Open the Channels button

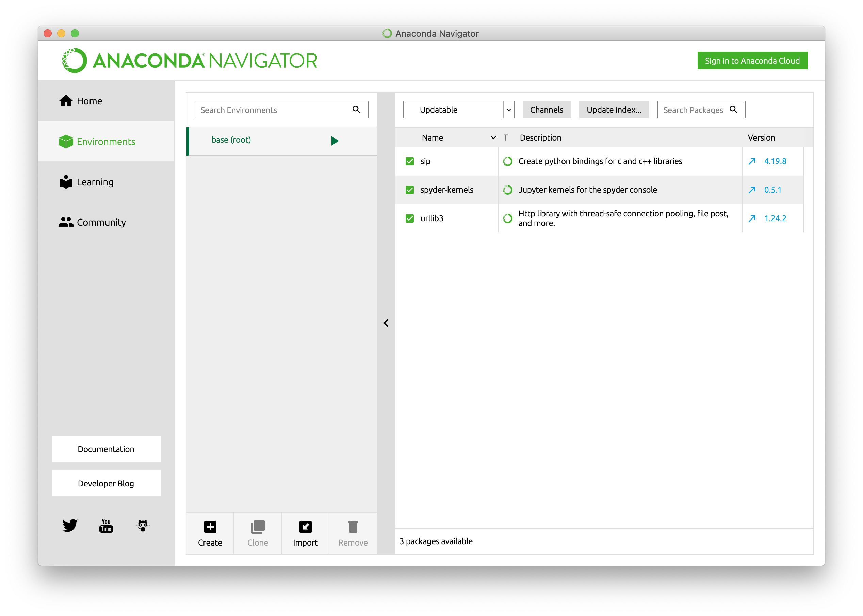pos(547,110)
